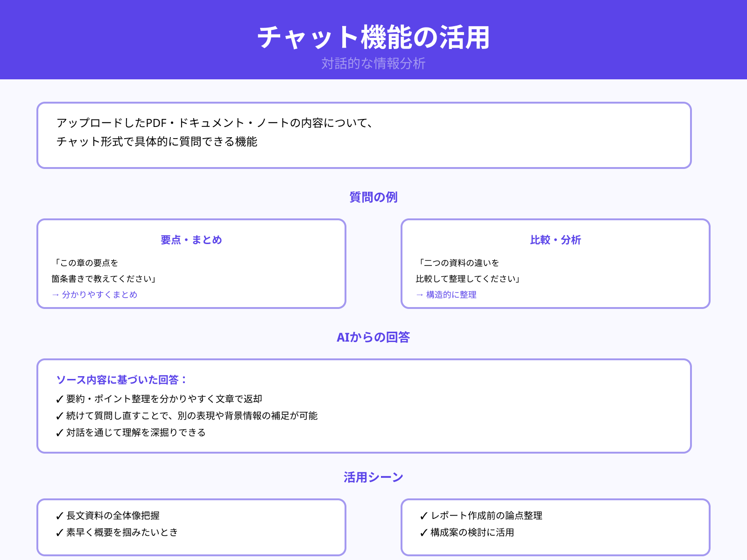Screen dimensions: 747x560
Task: Select the 活用シーン section heading
Action: [x=373, y=476]
